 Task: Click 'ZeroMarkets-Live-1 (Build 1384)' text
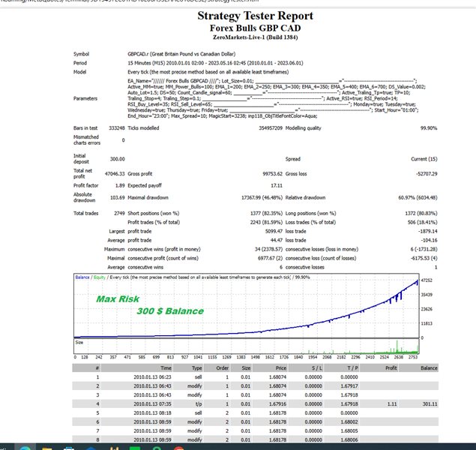(255, 37)
